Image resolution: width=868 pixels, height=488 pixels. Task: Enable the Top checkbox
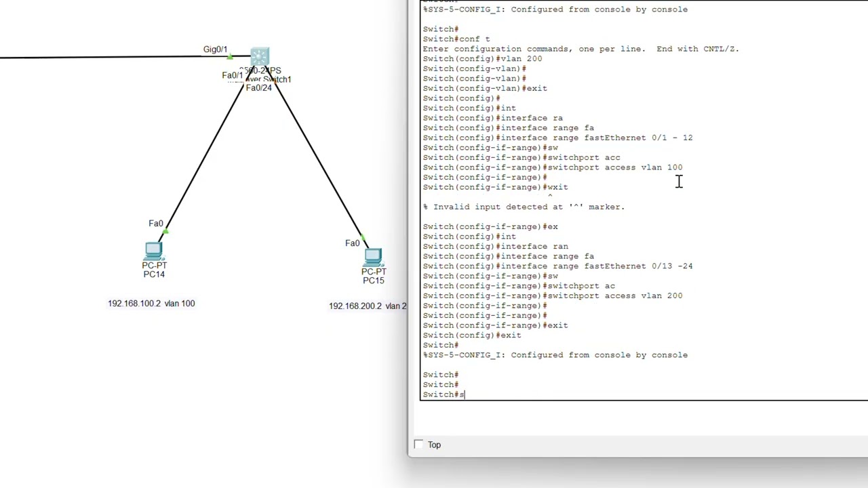[418, 445]
